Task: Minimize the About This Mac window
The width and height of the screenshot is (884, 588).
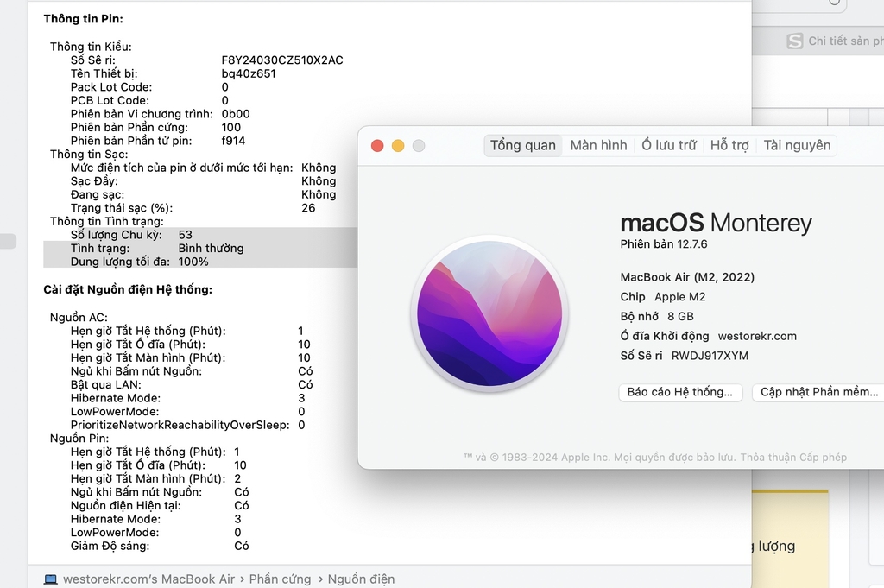Action: pyautogui.click(x=398, y=146)
